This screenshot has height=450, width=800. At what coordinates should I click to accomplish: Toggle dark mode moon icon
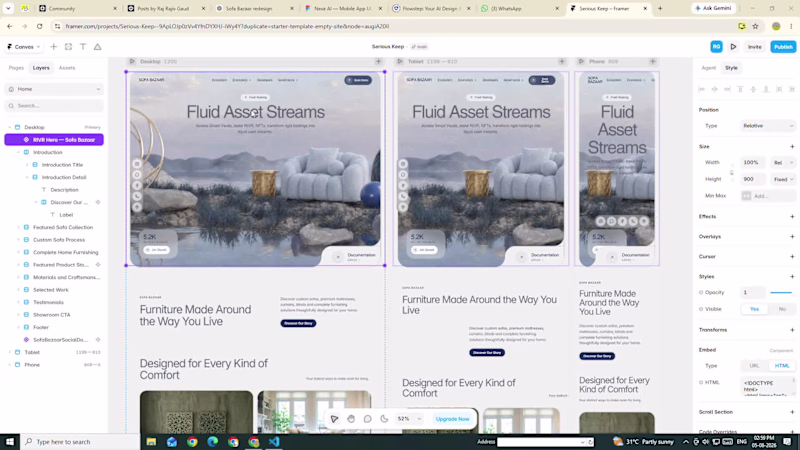point(384,419)
